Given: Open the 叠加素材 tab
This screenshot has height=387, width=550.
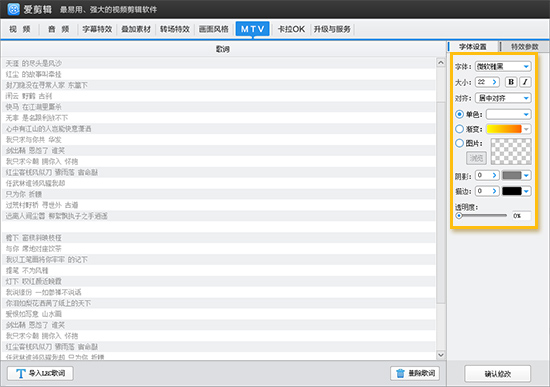Looking at the screenshot, I should pos(136,29).
